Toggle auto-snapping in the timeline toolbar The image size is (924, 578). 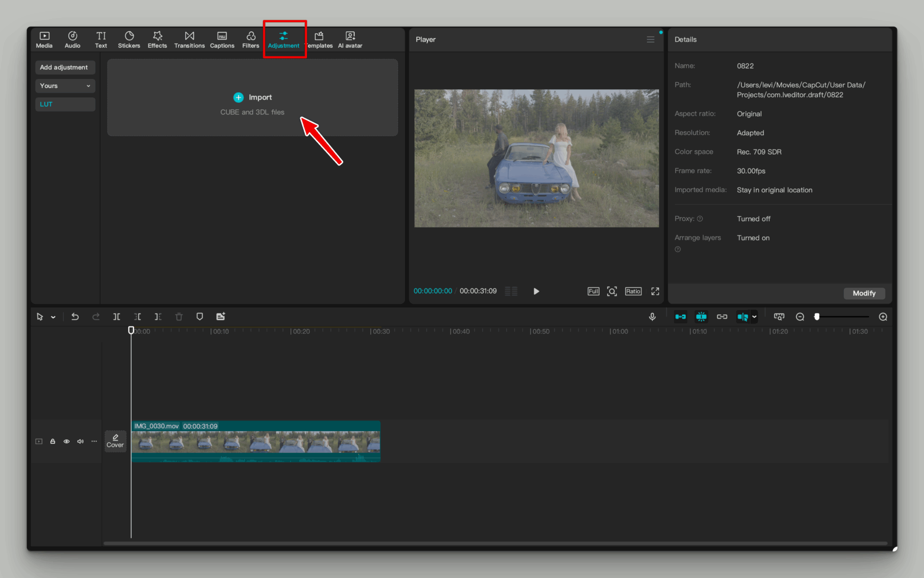(701, 317)
